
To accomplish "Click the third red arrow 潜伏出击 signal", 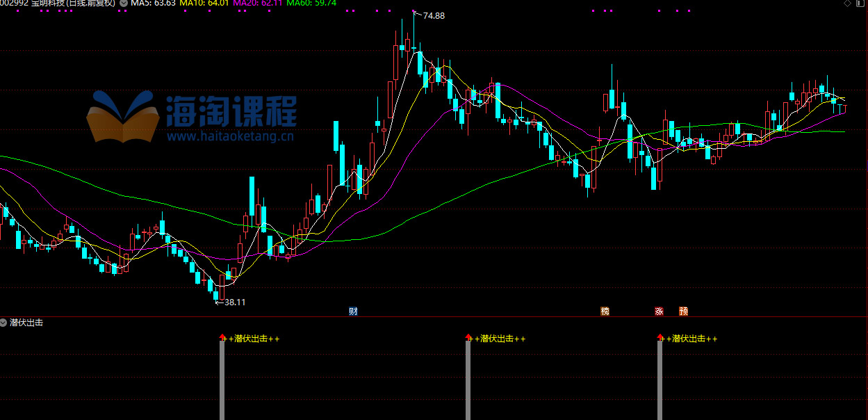I will [660, 337].
